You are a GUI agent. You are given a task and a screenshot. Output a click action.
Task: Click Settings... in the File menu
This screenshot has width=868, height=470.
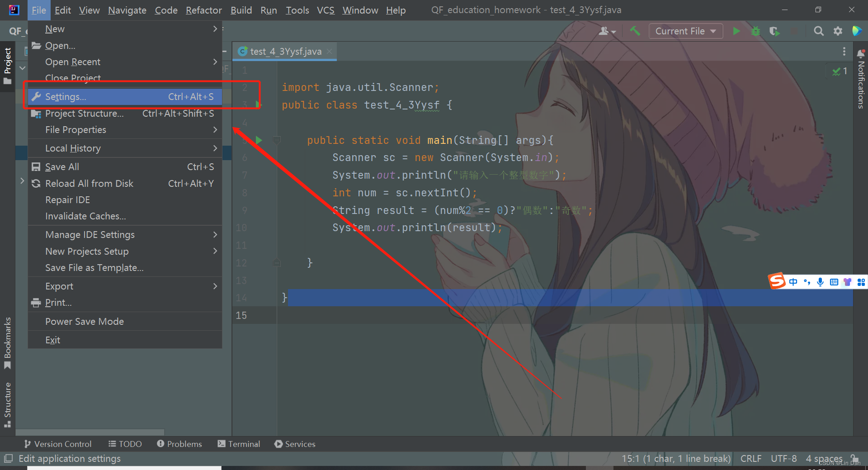(x=125, y=97)
